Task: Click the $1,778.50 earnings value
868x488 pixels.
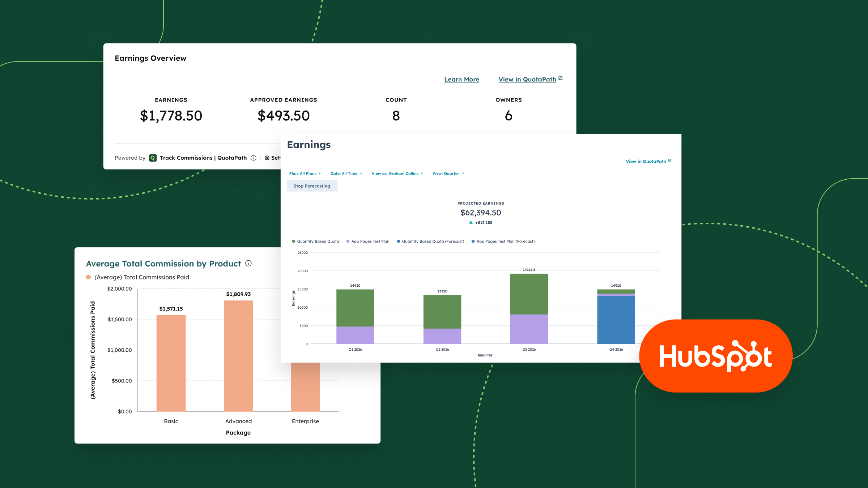Action: [171, 116]
